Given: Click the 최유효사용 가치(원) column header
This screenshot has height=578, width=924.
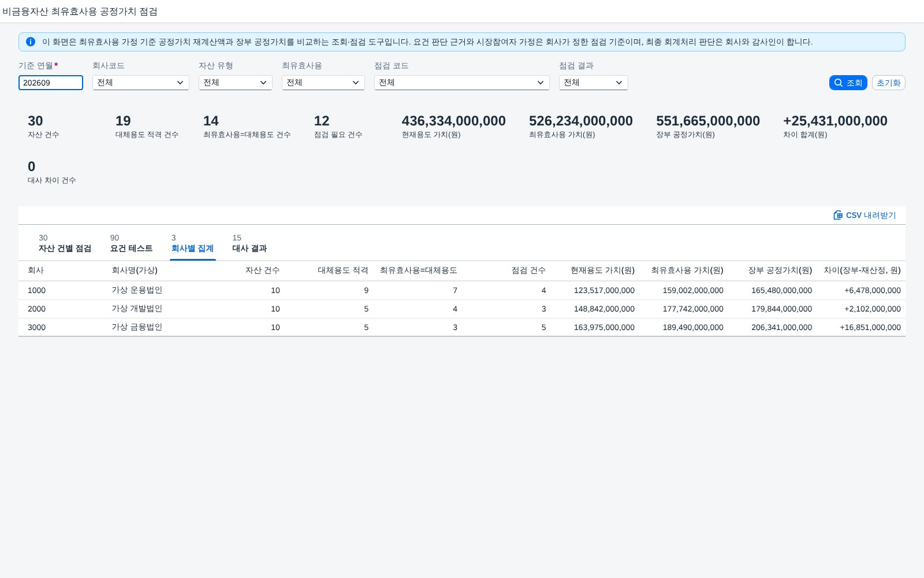Looking at the screenshot, I should (687, 271).
